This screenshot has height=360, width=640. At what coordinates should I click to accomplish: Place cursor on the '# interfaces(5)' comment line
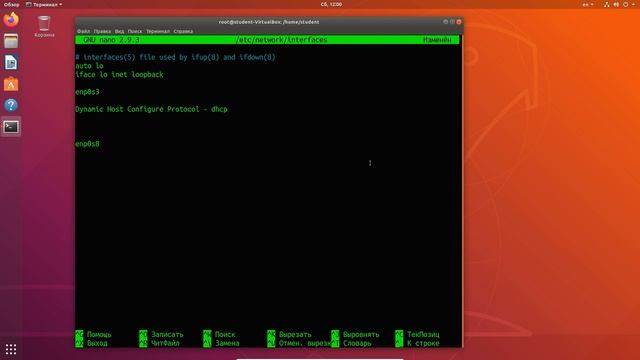click(176, 57)
